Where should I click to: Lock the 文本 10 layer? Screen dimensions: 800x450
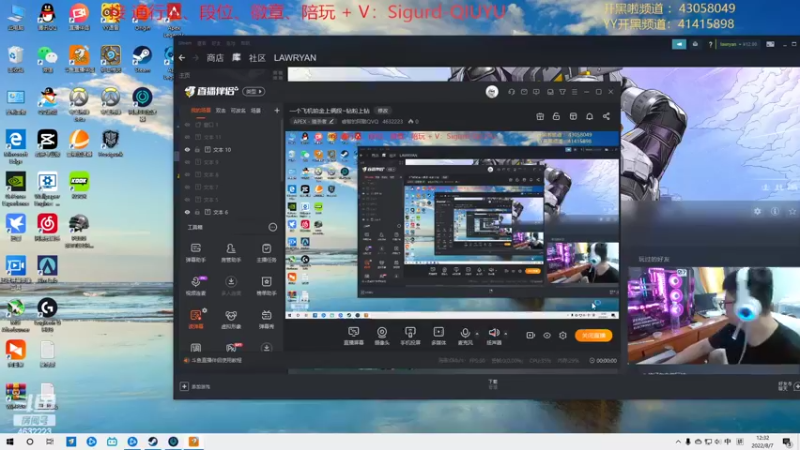197,150
